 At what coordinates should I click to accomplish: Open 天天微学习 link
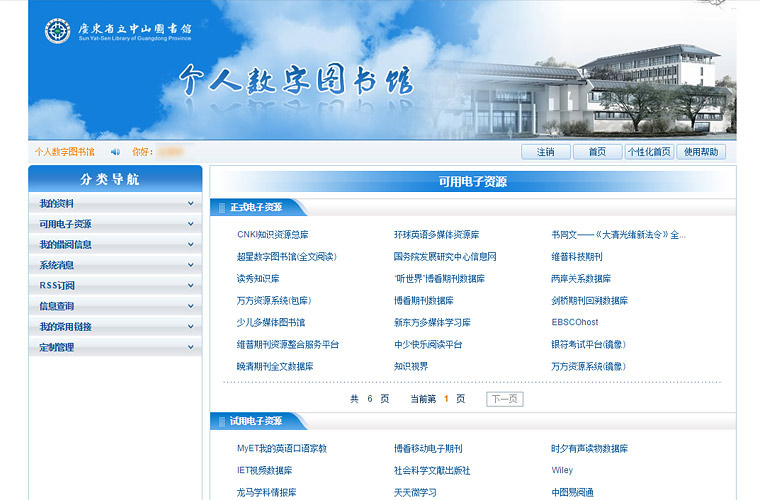pos(415,493)
